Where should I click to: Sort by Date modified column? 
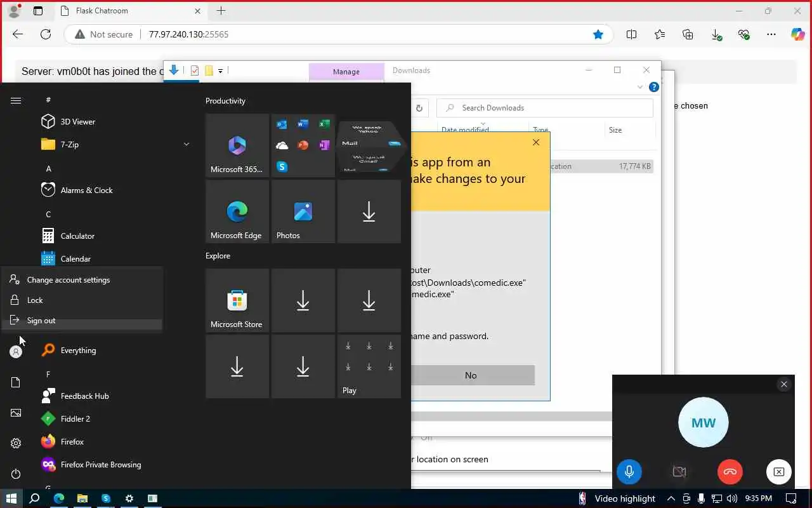click(465, 130)
